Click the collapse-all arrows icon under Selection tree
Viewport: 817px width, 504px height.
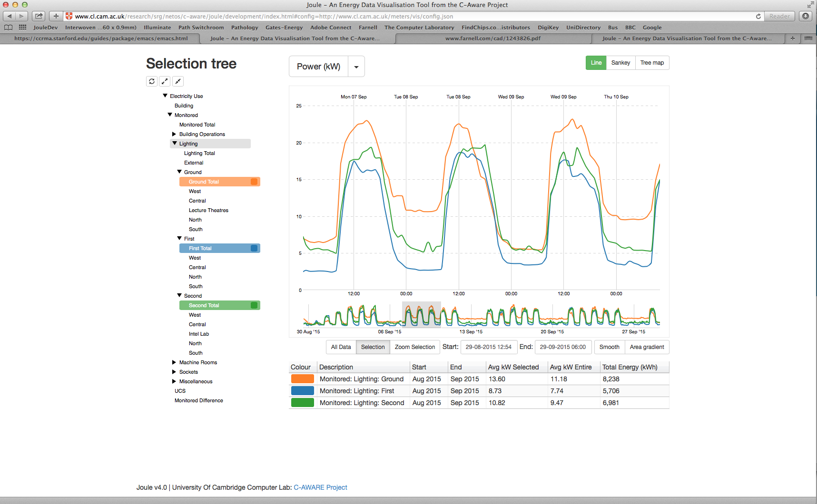click(x=177, y=81)
